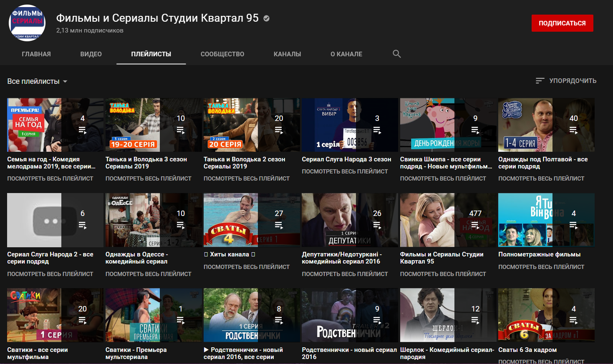Click the channel search magnifier icon
Image resolution: width=613 pixels, height=364 pixels.
coord(397,54)
